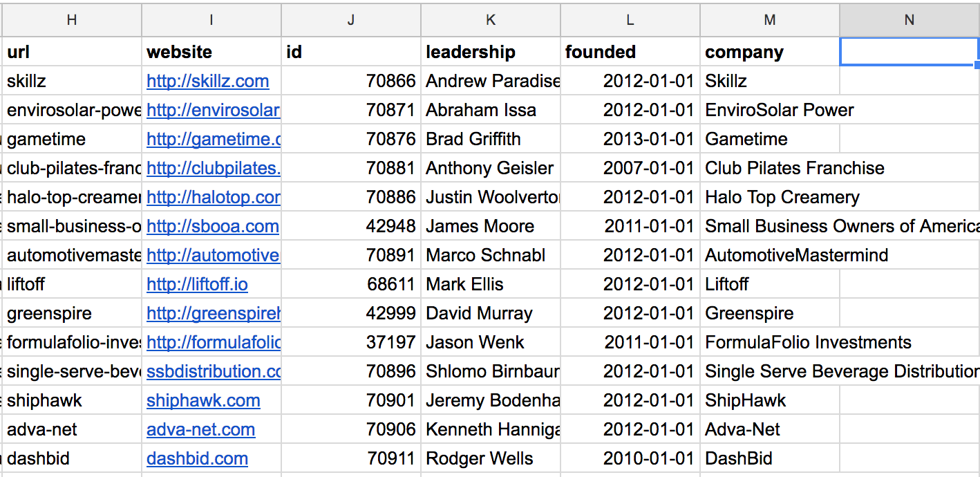
Task: Select the DashBid company cell
Action: pyautogui.click(x=770, y=458)
